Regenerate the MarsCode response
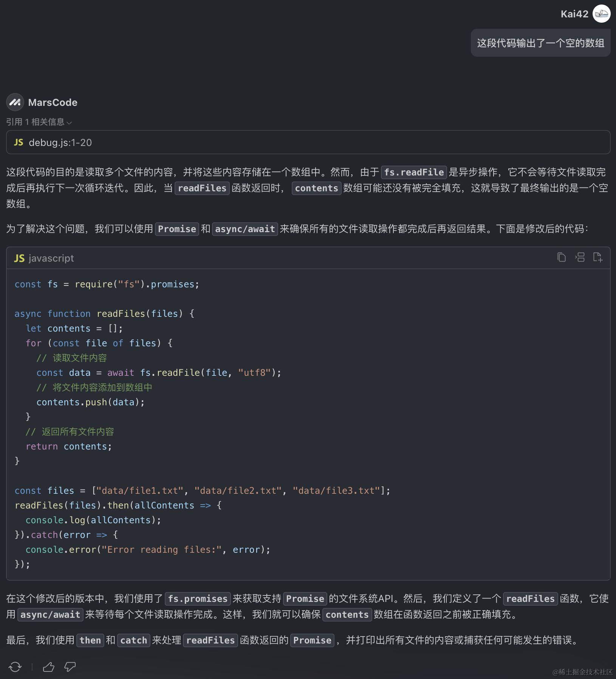The height and width of the screenshot is (679, 616). [x=15, y=667]
